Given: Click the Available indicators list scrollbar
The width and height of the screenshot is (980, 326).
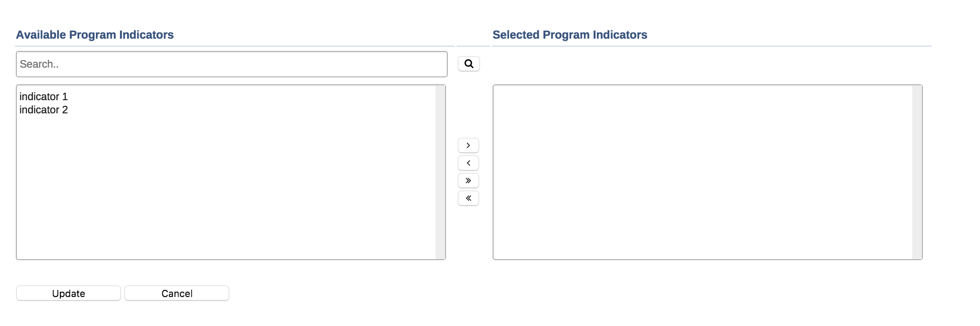Looking at the screenshot, I should coord(440,172).
